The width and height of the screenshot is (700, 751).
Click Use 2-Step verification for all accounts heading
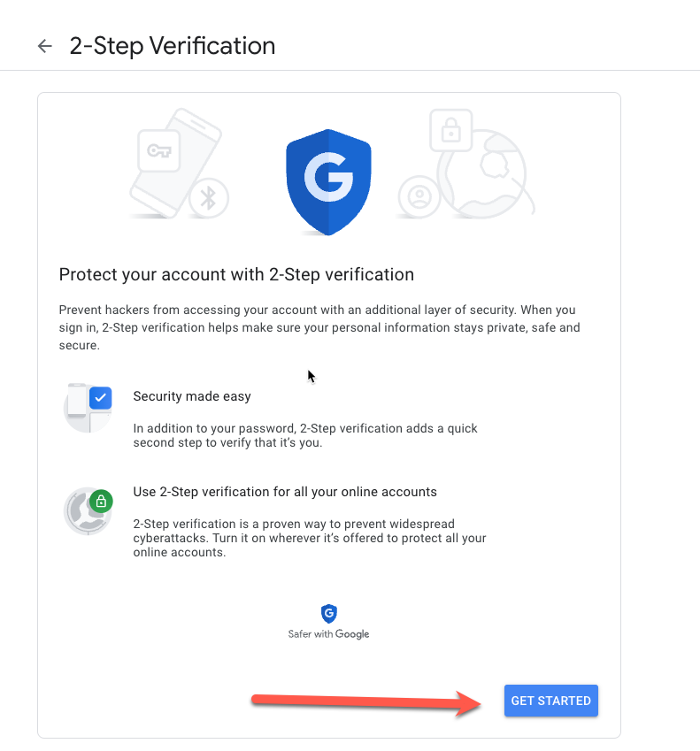(285, 492)
